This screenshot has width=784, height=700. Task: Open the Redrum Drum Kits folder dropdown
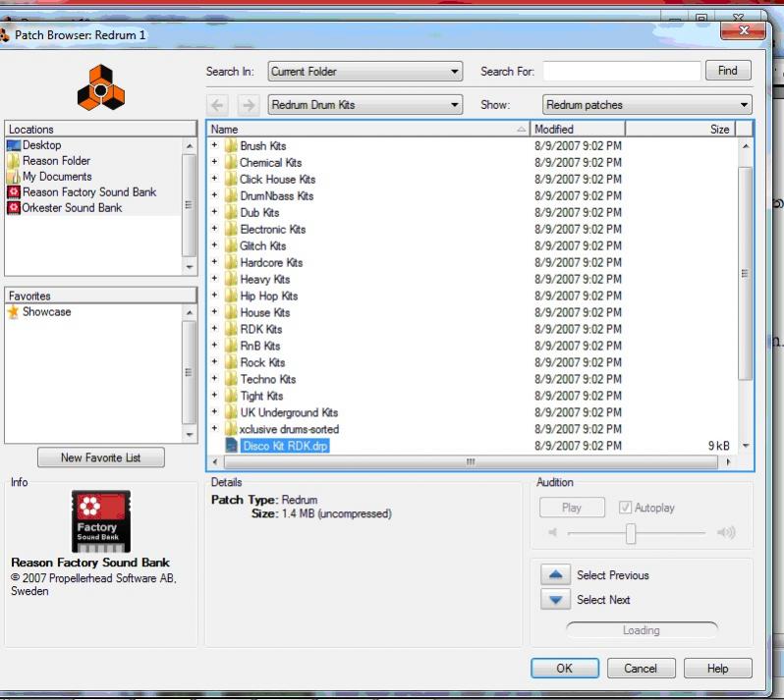[x=365, y=105]
